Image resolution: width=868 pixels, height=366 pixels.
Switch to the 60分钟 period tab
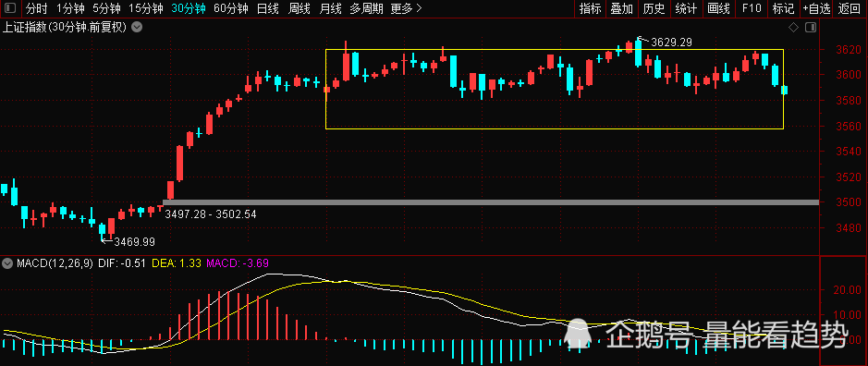(231, 8)
